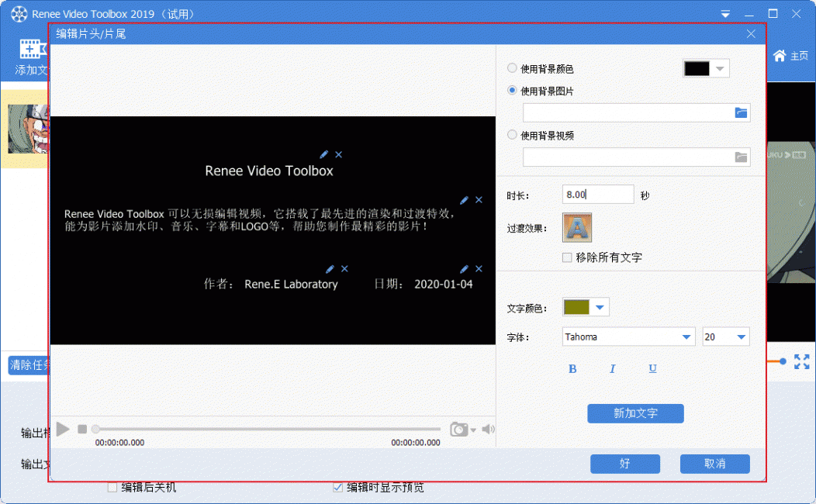816x504 pixels.
Task: Take a snapshot with the camera icon
Action: [x=458, y=429]
